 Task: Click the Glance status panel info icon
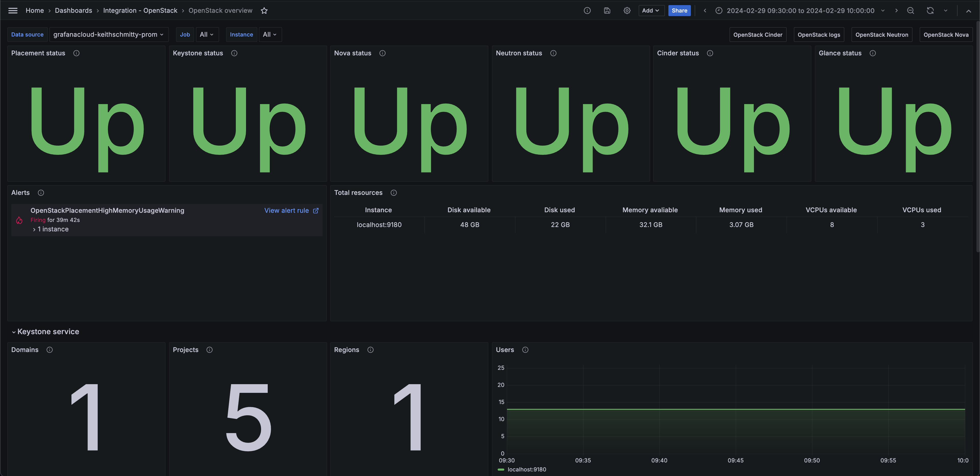(873, 53)
